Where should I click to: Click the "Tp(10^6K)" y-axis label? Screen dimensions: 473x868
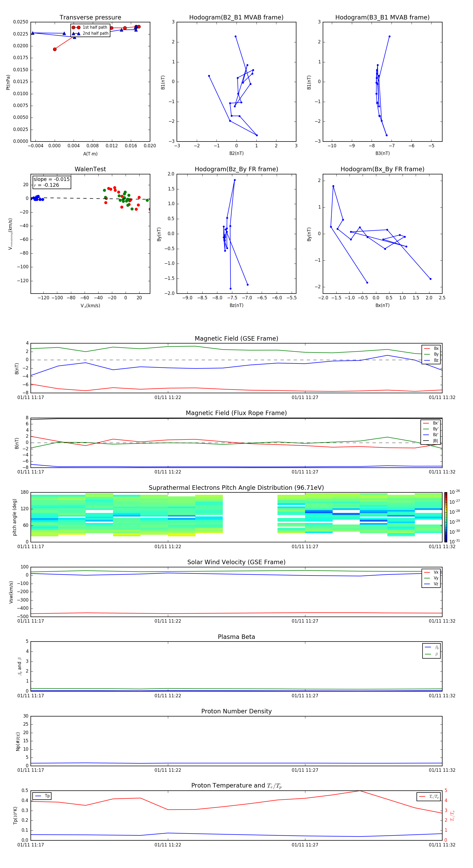15,815
